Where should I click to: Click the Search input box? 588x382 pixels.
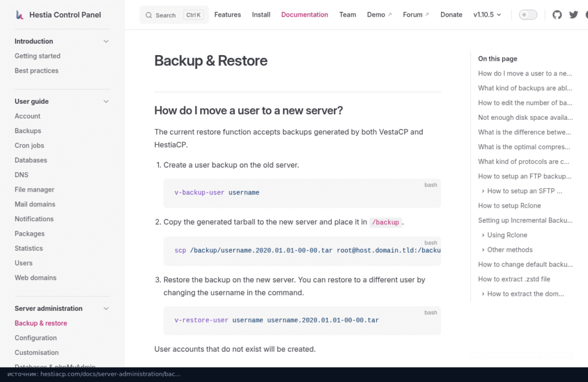pos(174,15)
